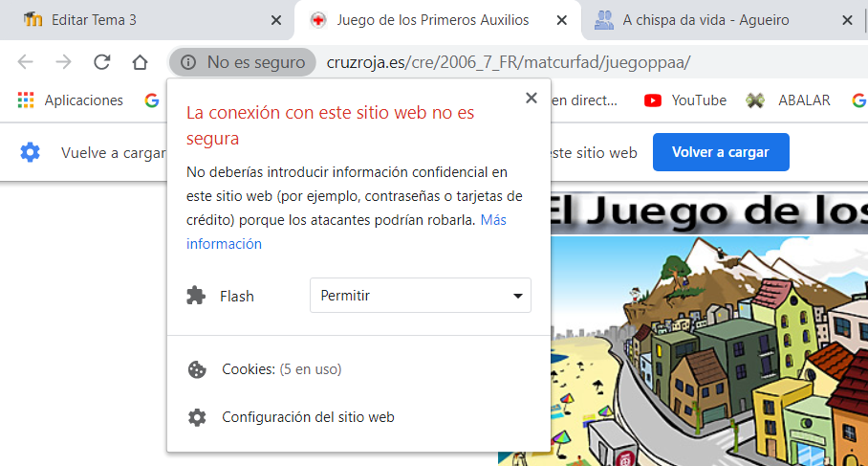This screenshot has width=868, height=466.
Task: Click the people favicon on A chispa da vida tab
Action: 604,20
